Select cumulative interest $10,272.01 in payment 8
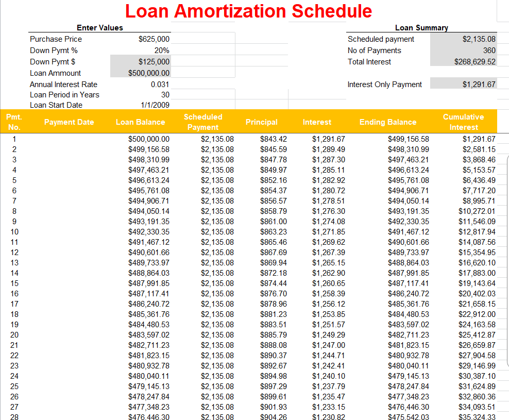This screenshot has width=509, height=420. point(477,211)
